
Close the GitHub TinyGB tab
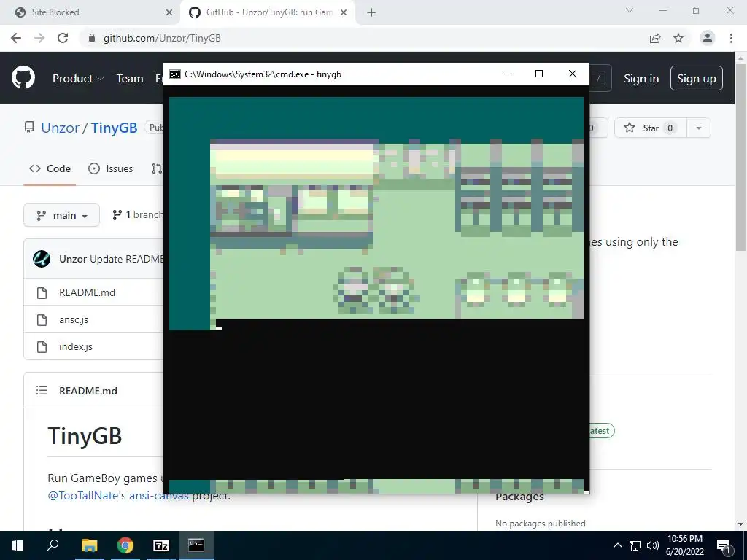344,12
